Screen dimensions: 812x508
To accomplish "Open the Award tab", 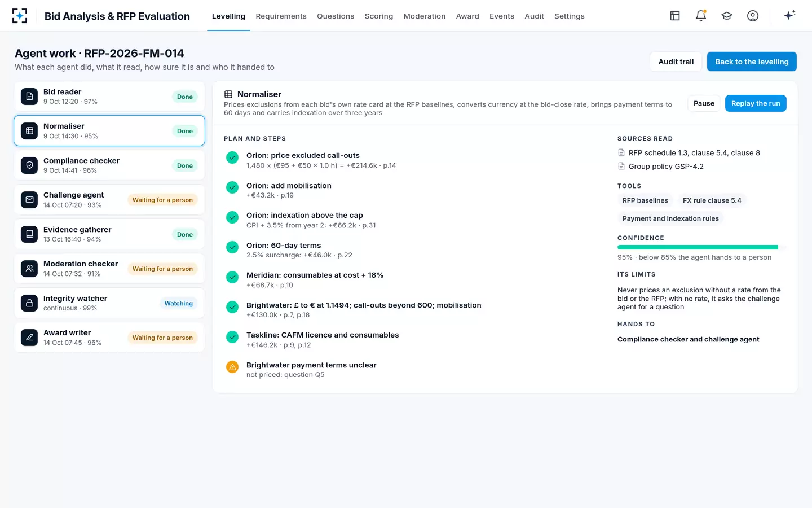I will click(467, 16).
